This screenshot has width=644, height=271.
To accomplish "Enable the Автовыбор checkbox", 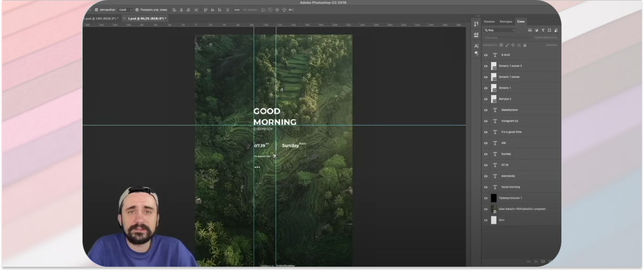I will point(96,10).
